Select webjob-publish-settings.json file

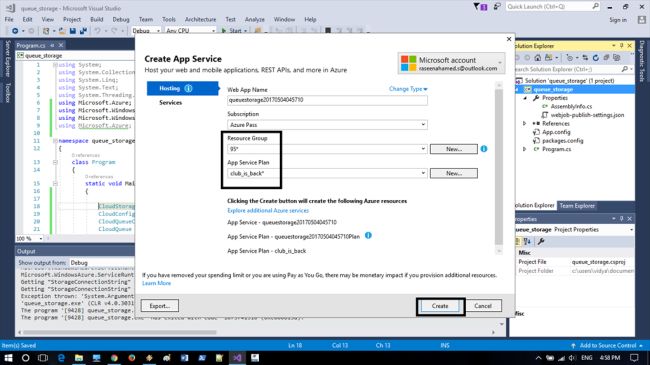point(587,115)
